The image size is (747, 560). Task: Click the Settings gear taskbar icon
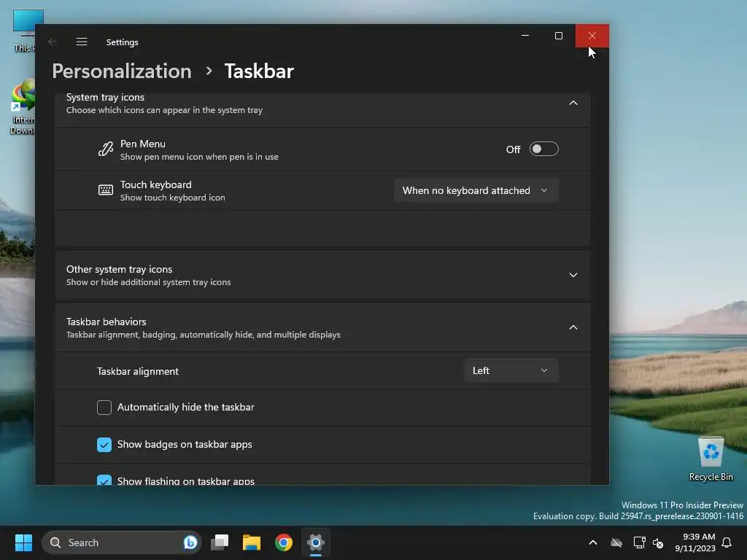coord(315,542)
